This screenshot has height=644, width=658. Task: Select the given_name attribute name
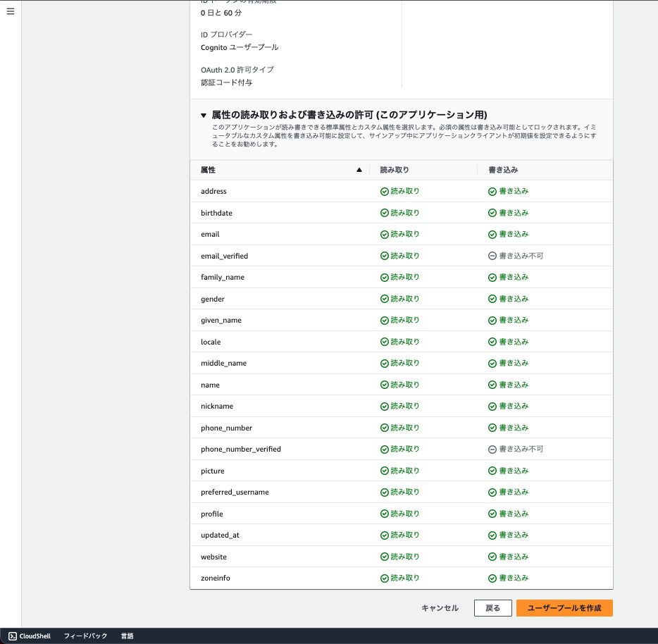click(x=221, y=321)
